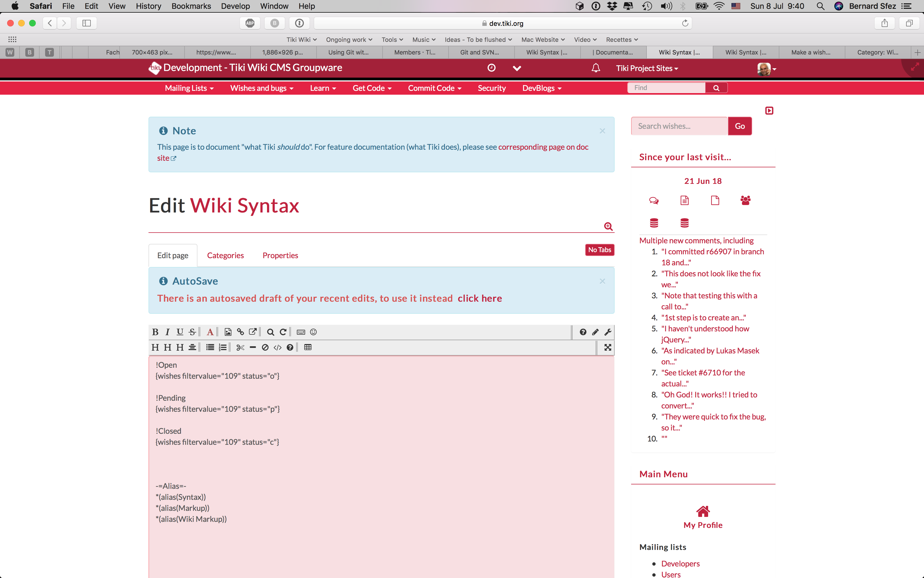Apply italic formatting in the editor toolbar
Viewport: 924px width, 578px height.
pyautogui.click(x=167, y=332)
